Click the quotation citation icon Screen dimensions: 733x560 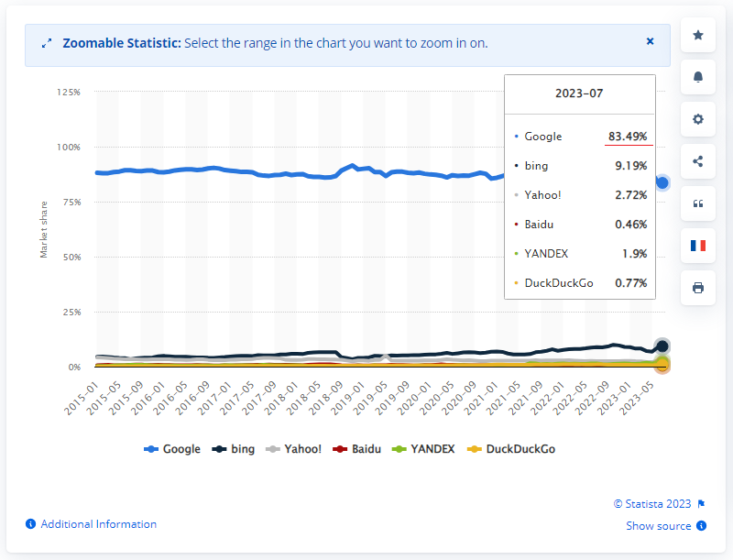pos(698,203)
